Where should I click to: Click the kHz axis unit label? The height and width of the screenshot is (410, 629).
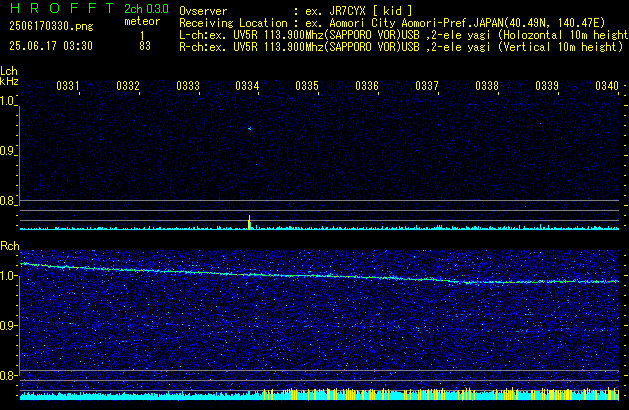[9, 81]
